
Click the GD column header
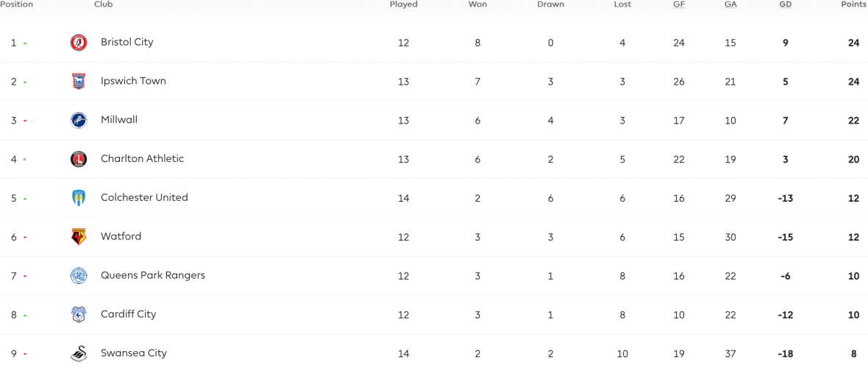coord(786,4)
